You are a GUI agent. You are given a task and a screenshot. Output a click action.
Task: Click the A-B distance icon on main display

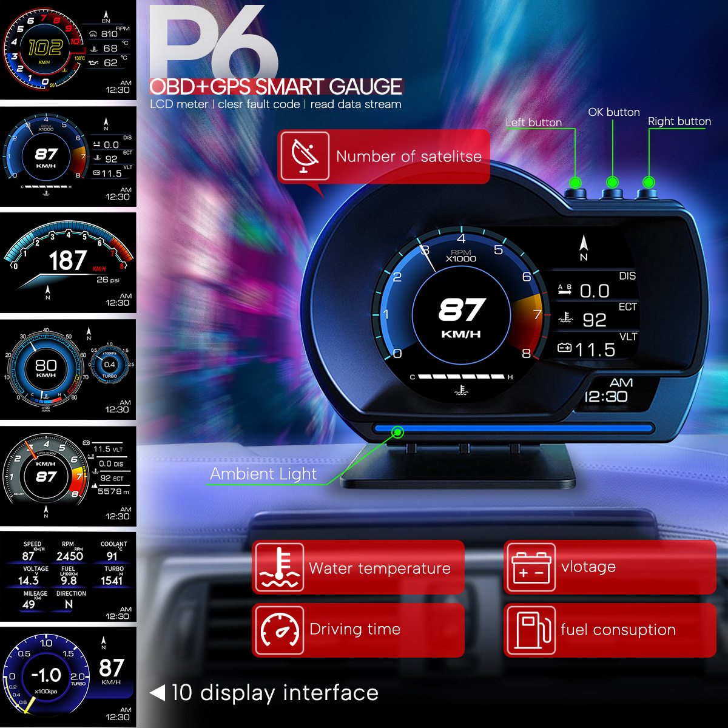click(x=565, y=290)
